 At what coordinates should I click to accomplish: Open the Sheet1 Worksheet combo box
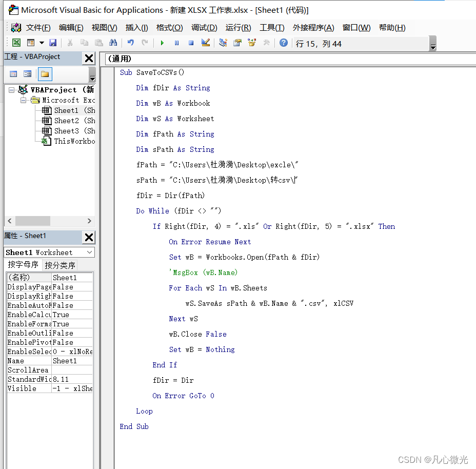(49, 252)
